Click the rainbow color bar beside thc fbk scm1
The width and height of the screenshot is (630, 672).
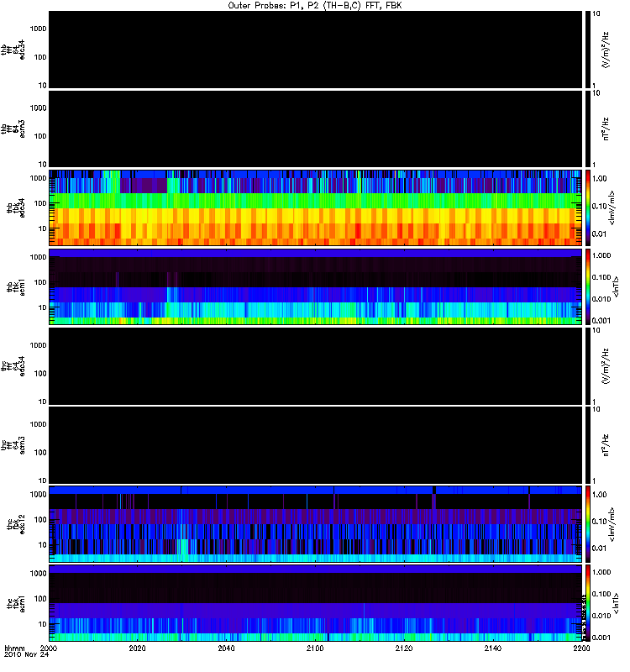point(588,603)
